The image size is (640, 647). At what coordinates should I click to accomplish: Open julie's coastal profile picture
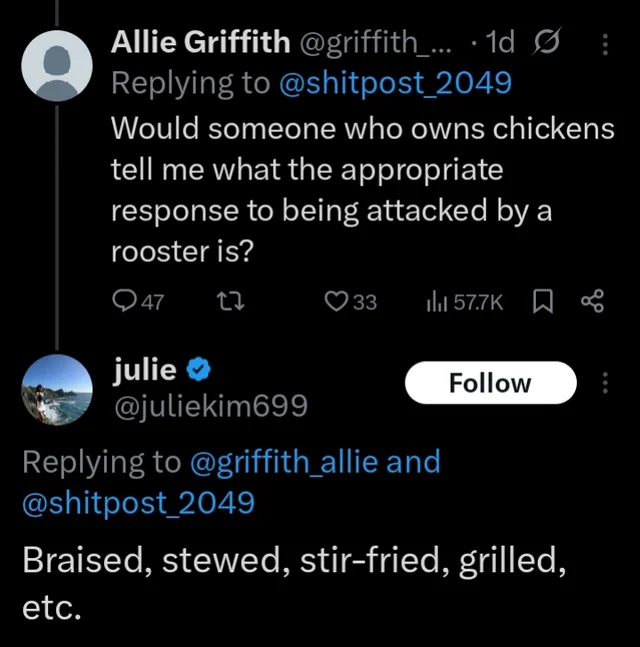57,390
